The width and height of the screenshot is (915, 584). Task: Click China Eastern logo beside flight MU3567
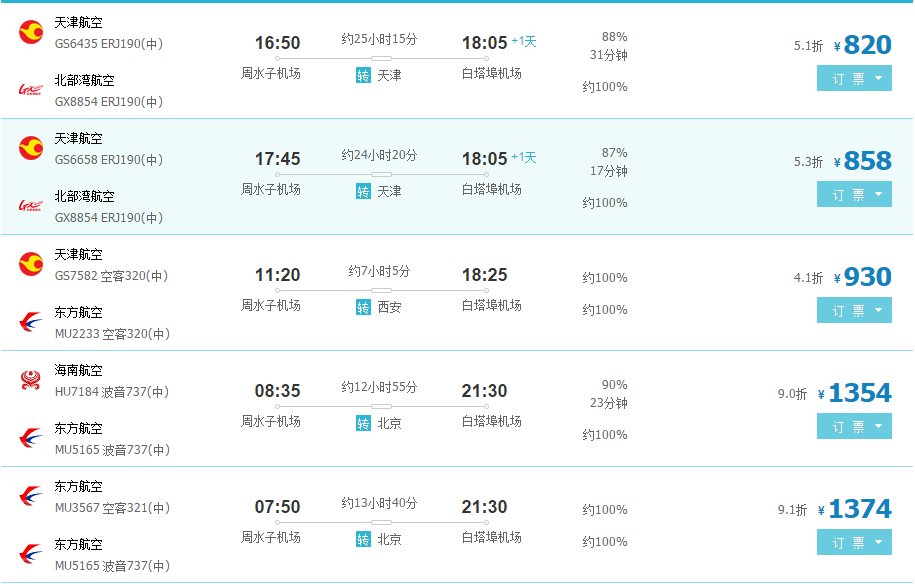pyautogui.click(x=31, y=496)
